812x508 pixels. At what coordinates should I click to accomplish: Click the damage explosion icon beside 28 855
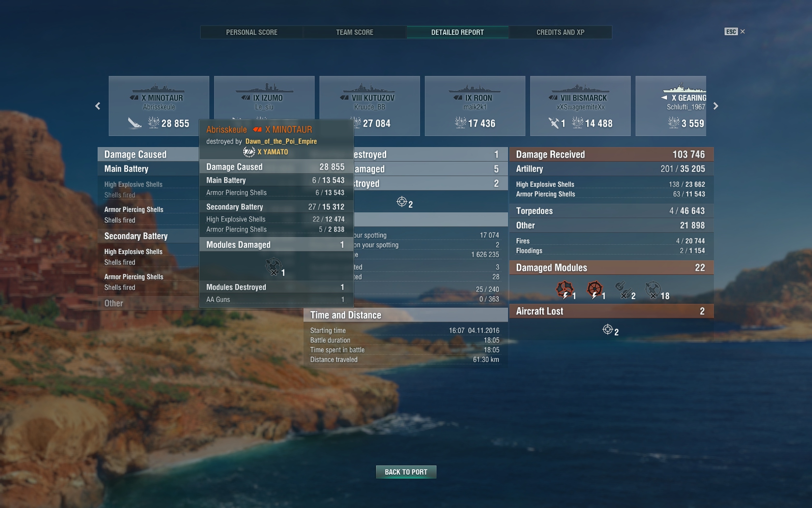154,122
